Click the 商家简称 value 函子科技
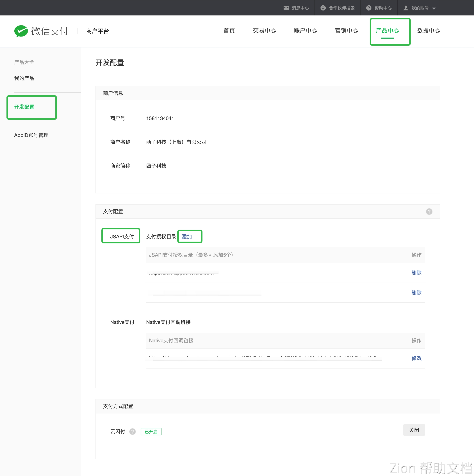The height and width of the screenshot is (476, 474). pos(156,166)
